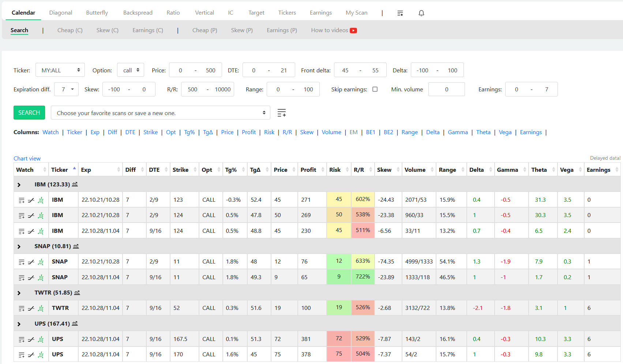Click the Skew minimum field showing -100
This screenshot has height=364, width=623.
[x=114, y=89]
